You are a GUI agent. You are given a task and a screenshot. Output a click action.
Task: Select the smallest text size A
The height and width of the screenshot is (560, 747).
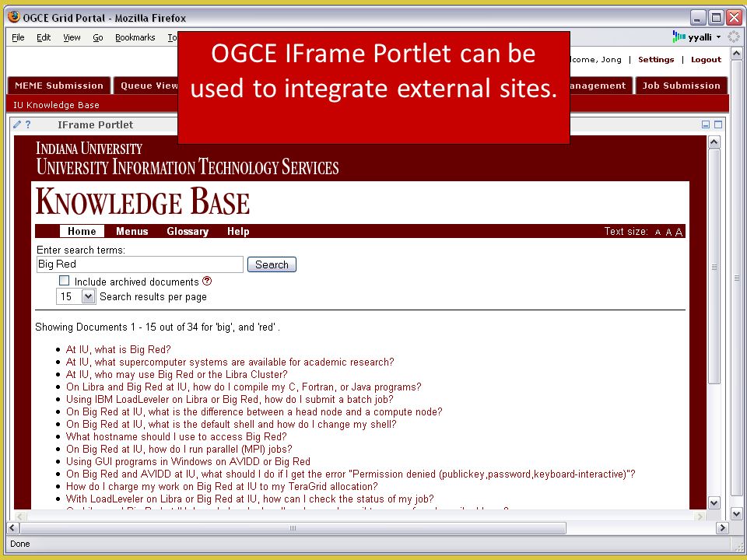[x=658, y=233]
